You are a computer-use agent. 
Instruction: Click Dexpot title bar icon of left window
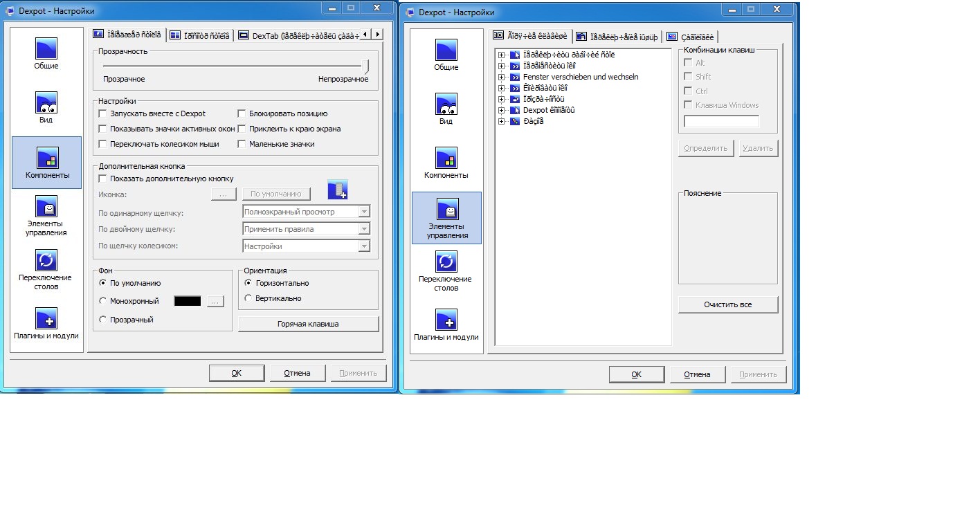(x=10, y=10)
